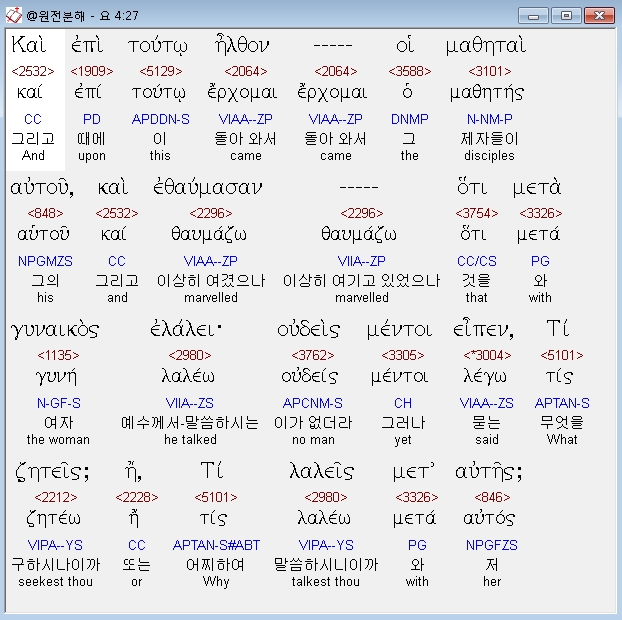Click the parsing code N-GF-S

tap(59, 403)
